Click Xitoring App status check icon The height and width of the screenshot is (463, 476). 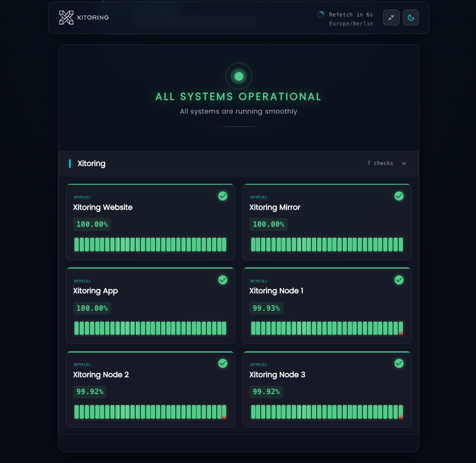(x=223, y=280)
